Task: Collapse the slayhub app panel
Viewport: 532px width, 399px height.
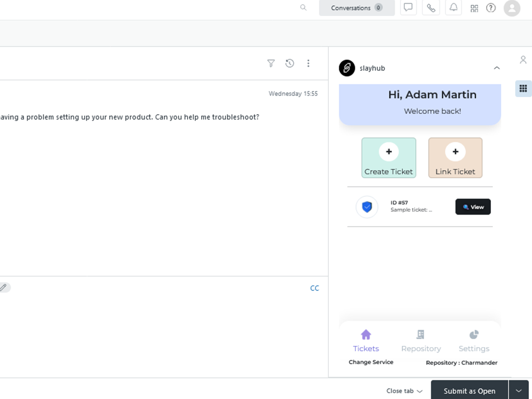Action: pyautogui.click(x=497, y=68)
